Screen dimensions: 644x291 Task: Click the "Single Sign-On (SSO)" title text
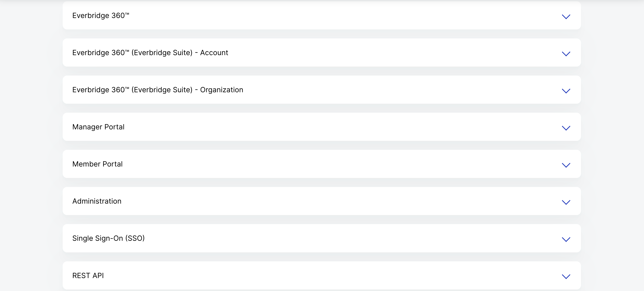coord(109,238)
